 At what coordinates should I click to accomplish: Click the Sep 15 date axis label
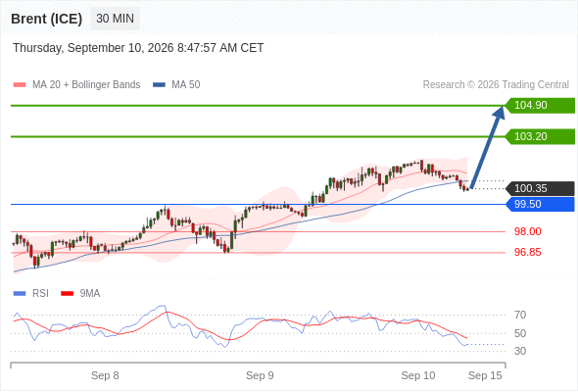click(x=485, y=375)
